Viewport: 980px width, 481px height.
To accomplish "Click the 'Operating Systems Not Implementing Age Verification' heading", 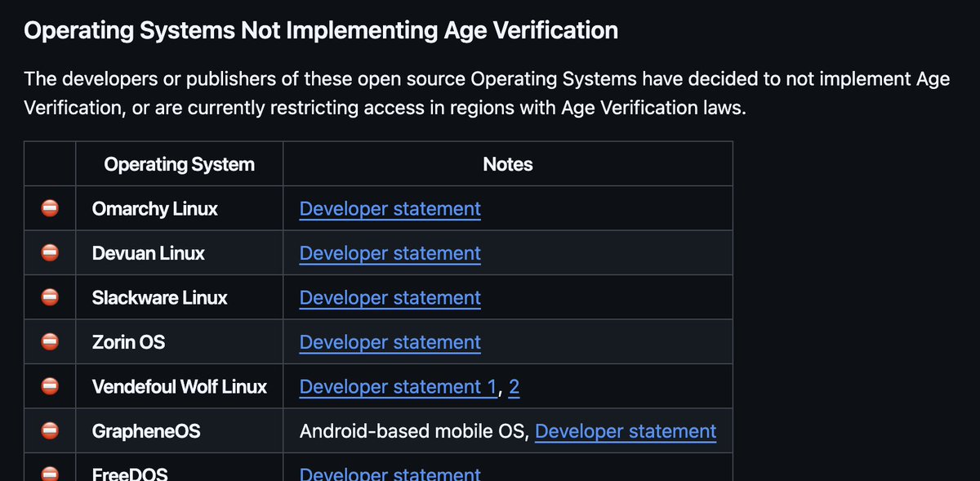I will click(x=321, y=31).
